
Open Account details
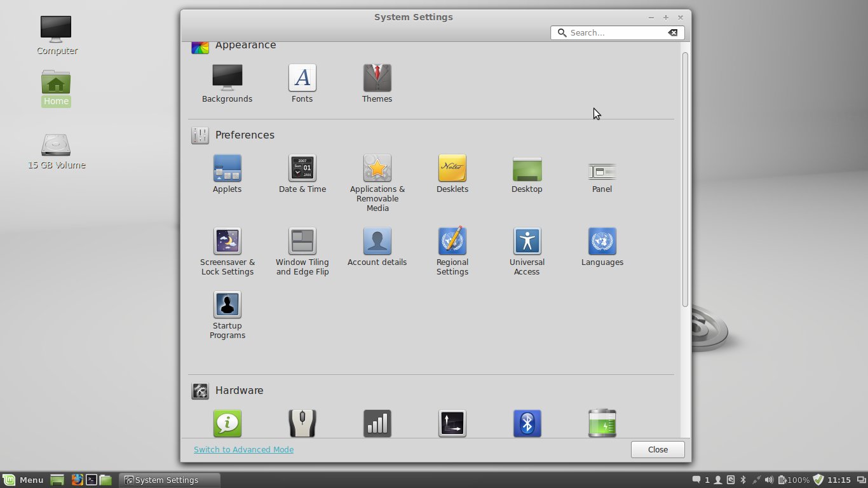point(377,242)
